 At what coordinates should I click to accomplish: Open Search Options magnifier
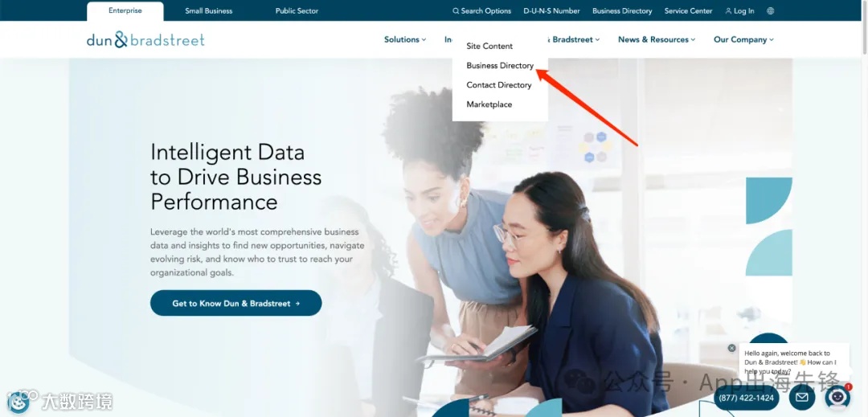click(456, 11)
